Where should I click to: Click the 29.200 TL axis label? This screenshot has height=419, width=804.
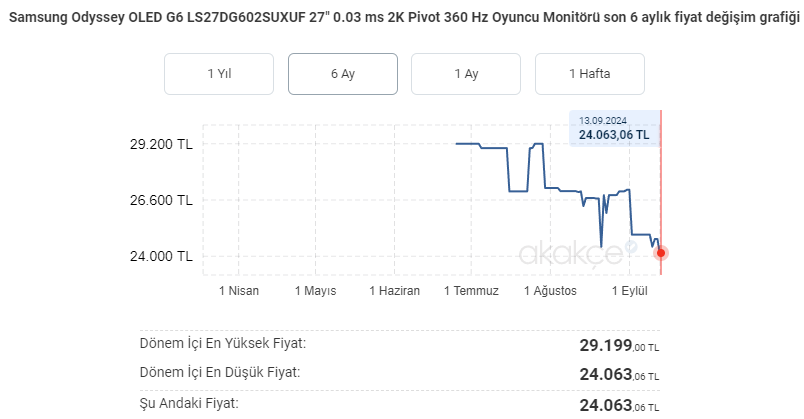coord(162,144)
